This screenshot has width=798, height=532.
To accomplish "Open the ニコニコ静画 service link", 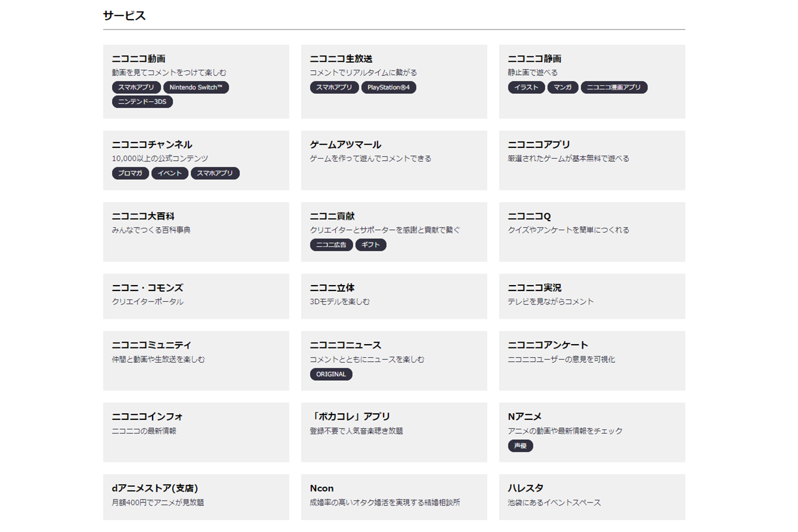I will pyautogui.click(x=534, y=59).
